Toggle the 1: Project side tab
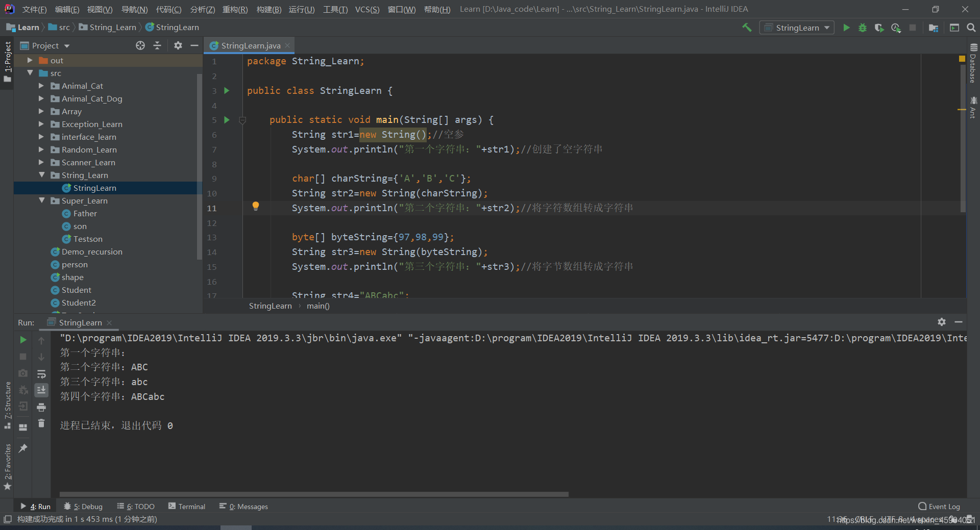This screenshot has width=980, height=530. click(x=7, y=61)
